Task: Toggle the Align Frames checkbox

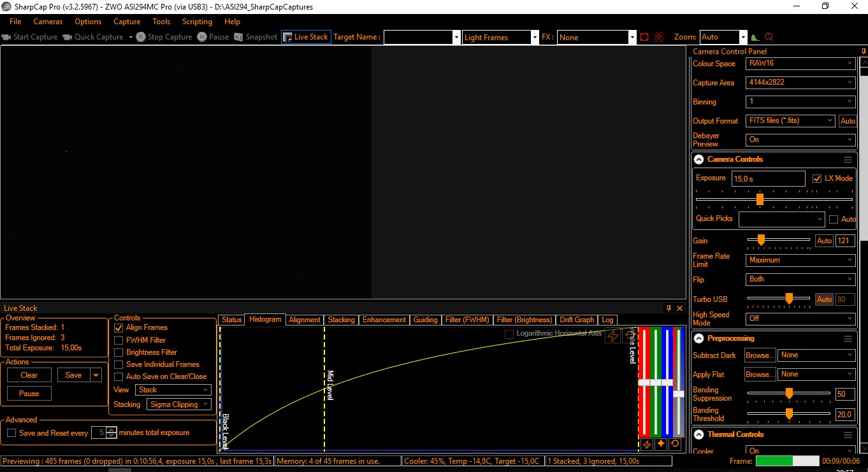Action: pyautogui.click(x=119, y=327)
